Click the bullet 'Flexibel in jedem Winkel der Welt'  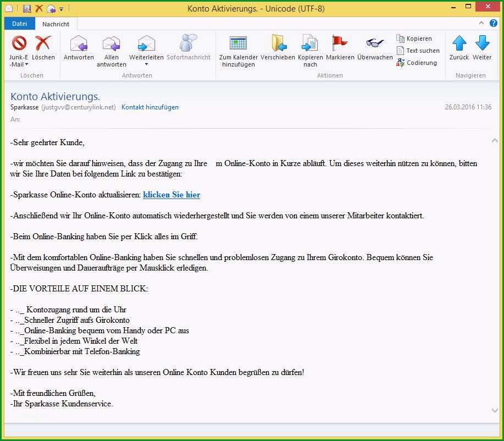coord(81,341)
